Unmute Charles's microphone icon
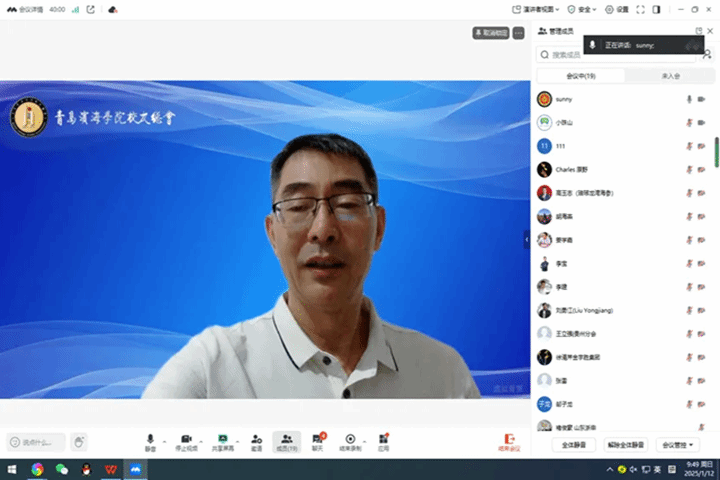The width and height of the screenshot is (720, 480). click(x=689, y=169)
